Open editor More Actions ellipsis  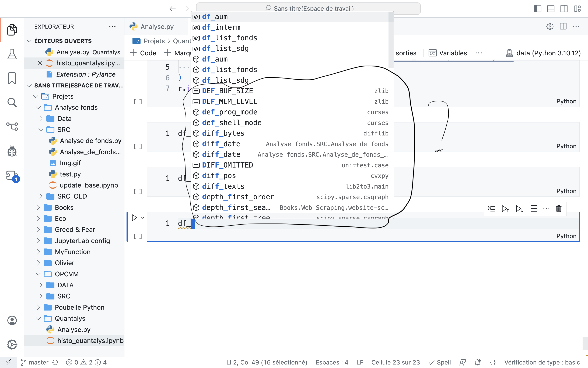576,26
